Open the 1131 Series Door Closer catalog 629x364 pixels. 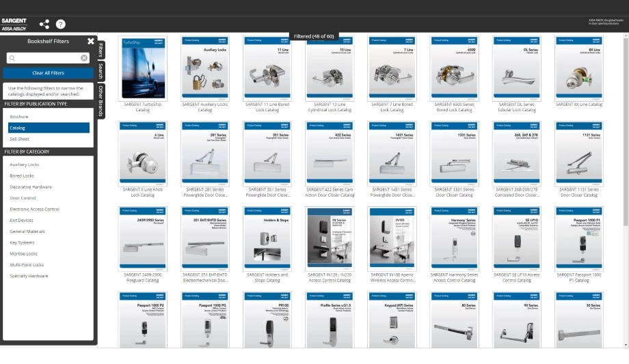tap(579, 154)
